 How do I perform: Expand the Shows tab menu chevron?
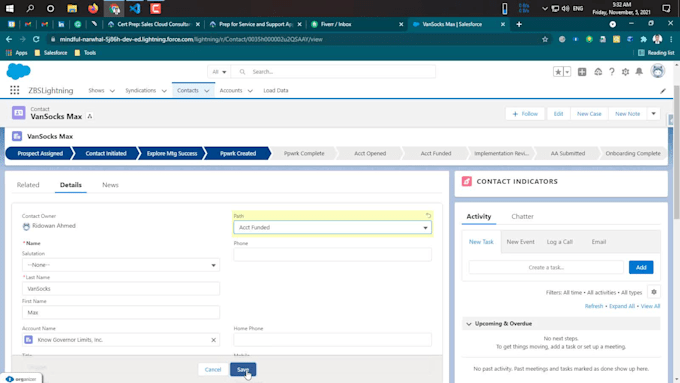click(112, 91)
